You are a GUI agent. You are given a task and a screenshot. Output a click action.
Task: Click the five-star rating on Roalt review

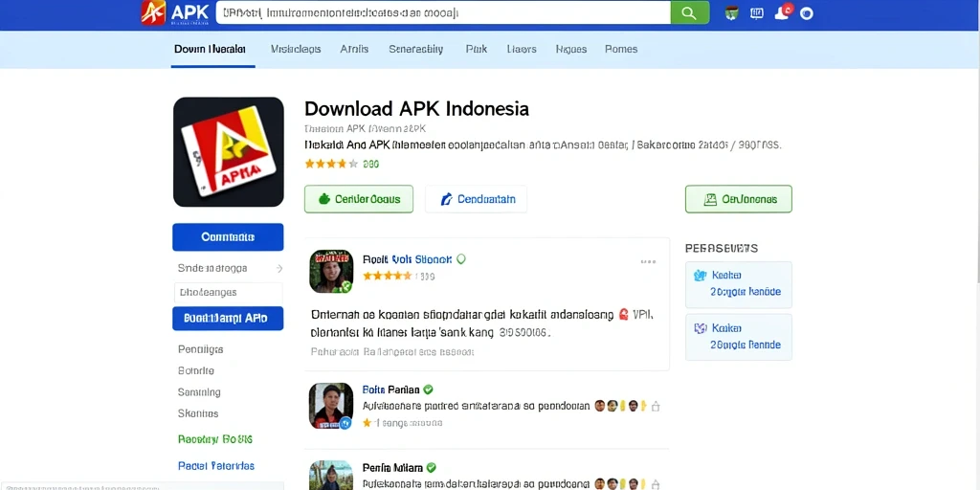tap(388, 276)
